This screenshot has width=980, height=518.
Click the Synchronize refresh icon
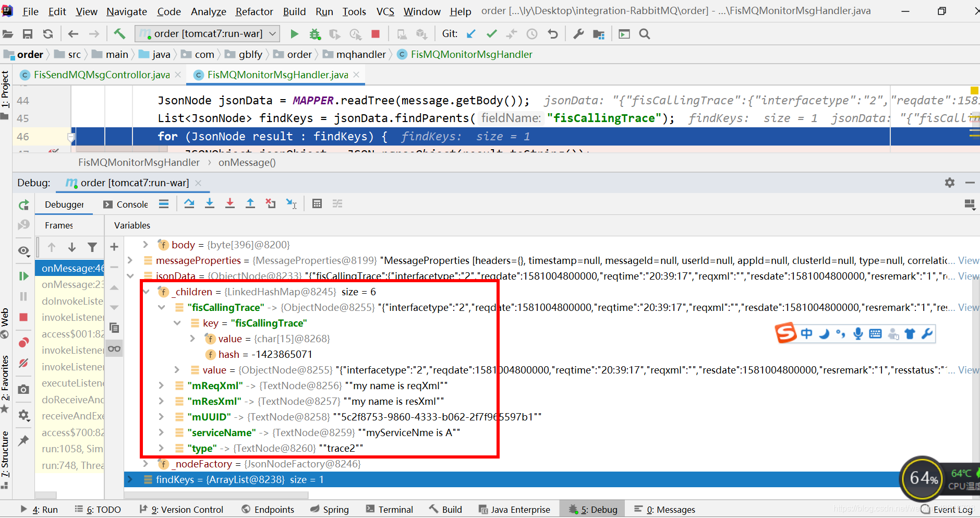tap(48, 34)
